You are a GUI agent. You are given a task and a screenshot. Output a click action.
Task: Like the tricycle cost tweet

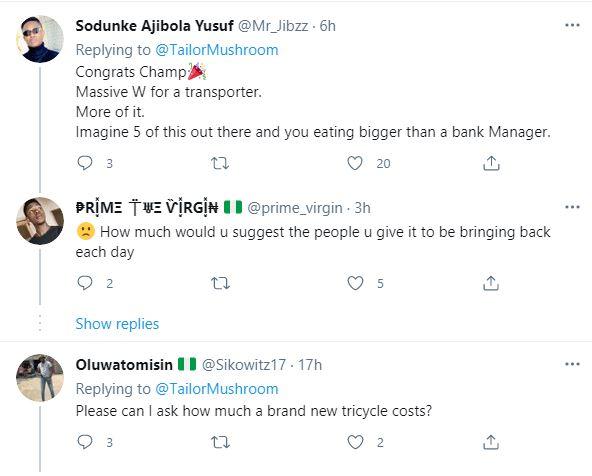tap(355, 442)
